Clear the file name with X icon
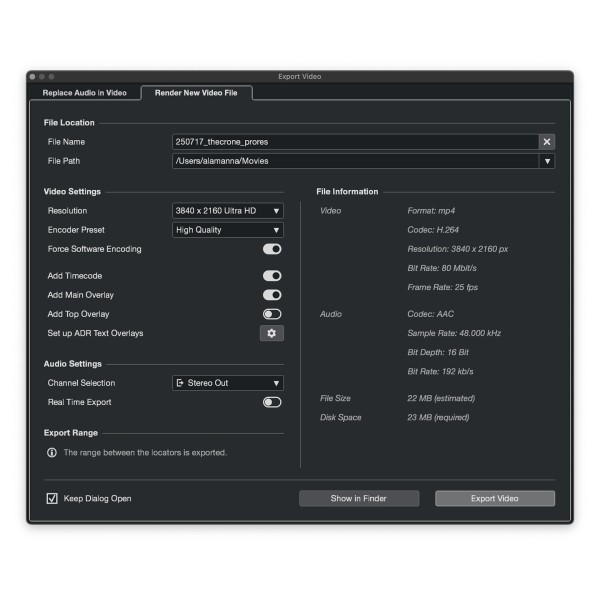This screenshot has width=600, height=600. tap(547, 142)
